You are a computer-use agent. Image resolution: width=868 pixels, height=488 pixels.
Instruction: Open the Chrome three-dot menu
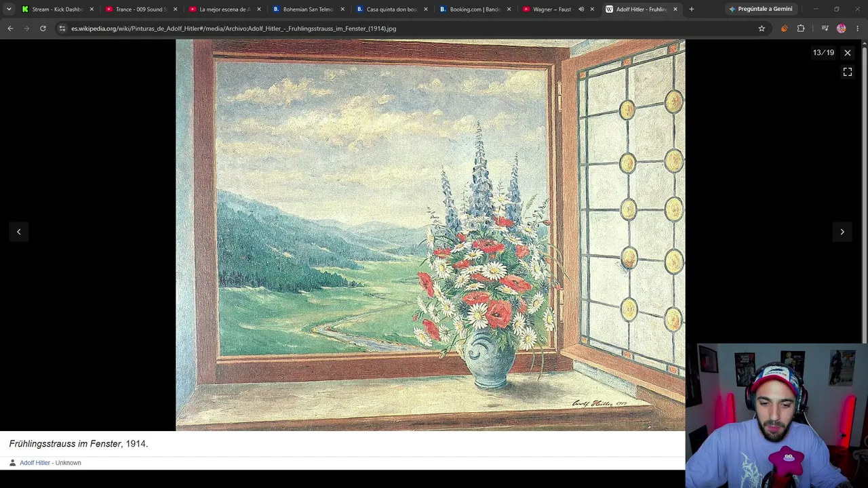[858, 28]
